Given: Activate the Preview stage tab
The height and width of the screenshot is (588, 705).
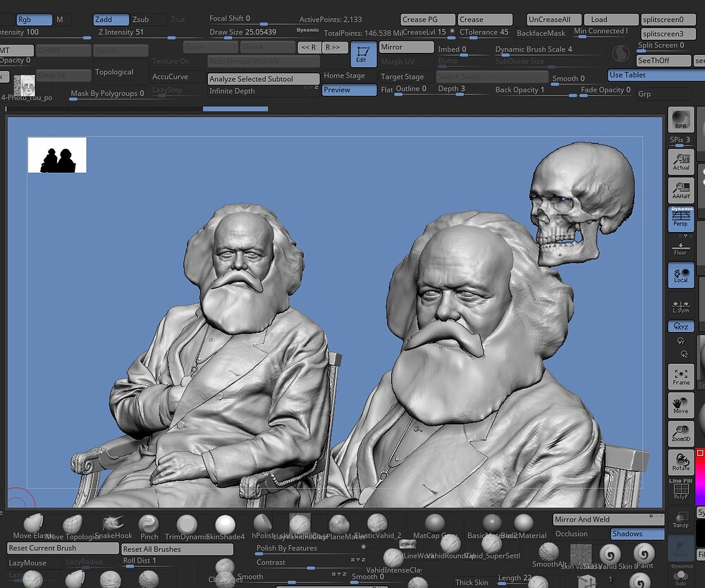Looking at the screenshot, I should point(349,90).
